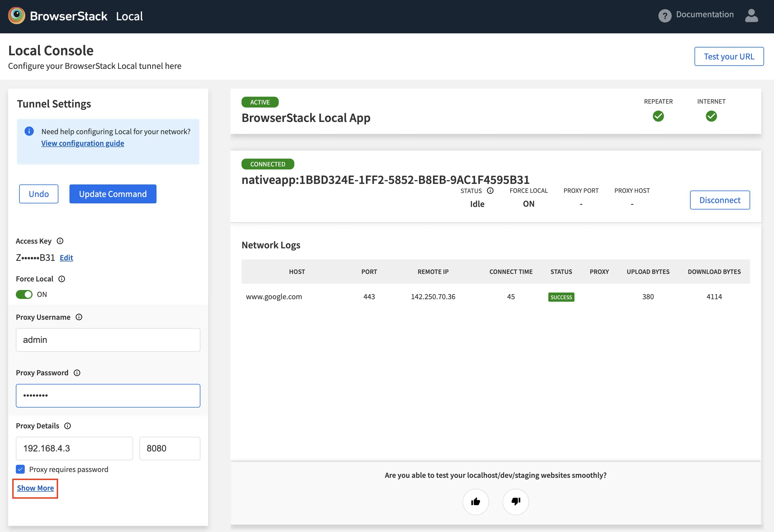The height and width of the screenshot is (532, 774).
Task: Click the Update Command button
Action: tap(113, 194)
